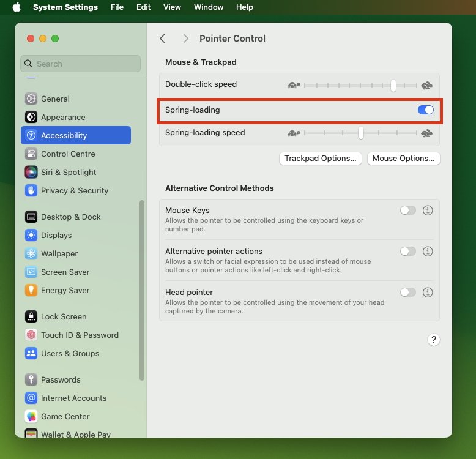Click the Spring-loading speed slider
This screenshot has width=476, height=459.
click(360, 133)
